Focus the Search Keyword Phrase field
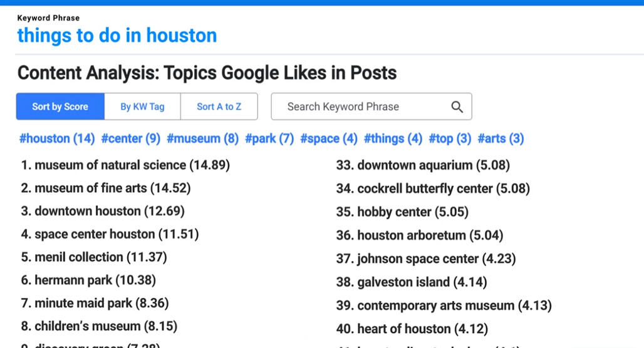 click(x=371, y=106)
